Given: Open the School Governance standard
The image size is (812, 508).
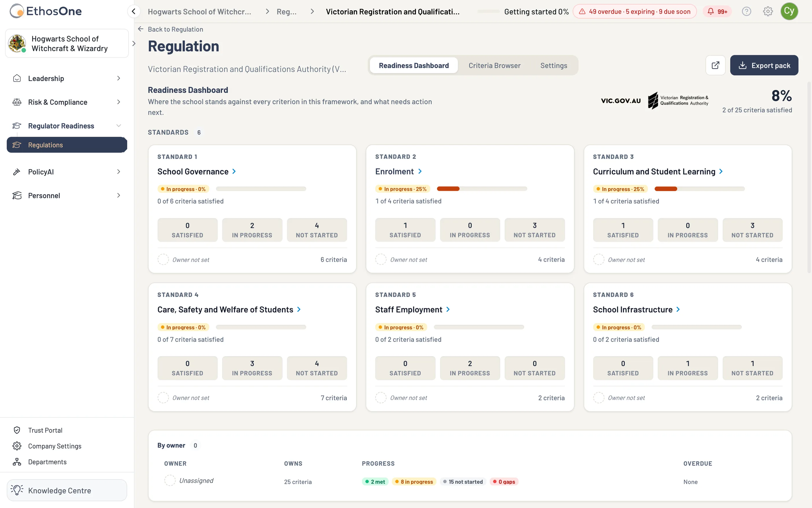Looking at the screenshot, I should (197, 172).
